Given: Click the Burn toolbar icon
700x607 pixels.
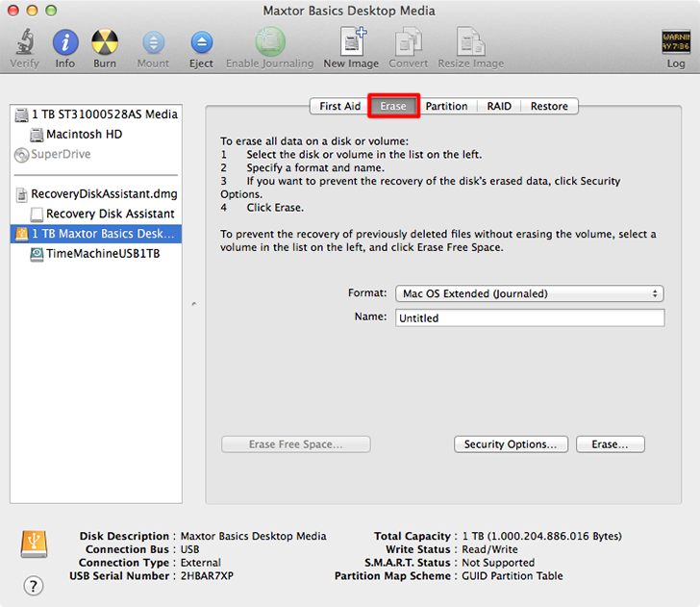Looking at the screenshot, I should click(x=105, y=42).
